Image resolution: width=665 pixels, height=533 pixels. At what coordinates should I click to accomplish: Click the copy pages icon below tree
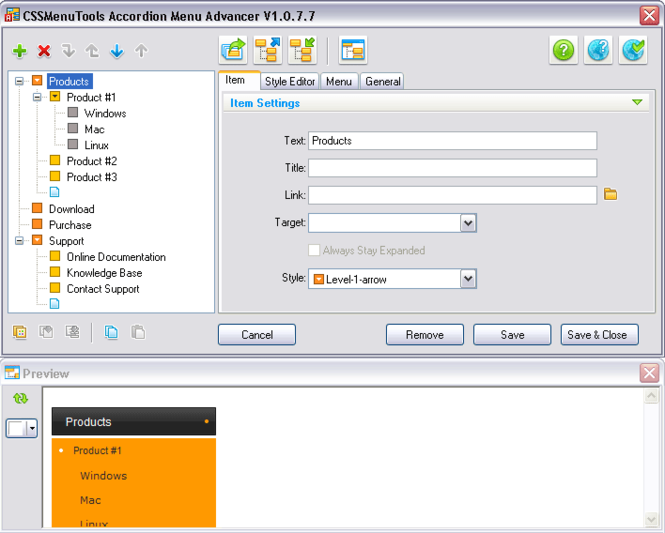click(112, 332)
